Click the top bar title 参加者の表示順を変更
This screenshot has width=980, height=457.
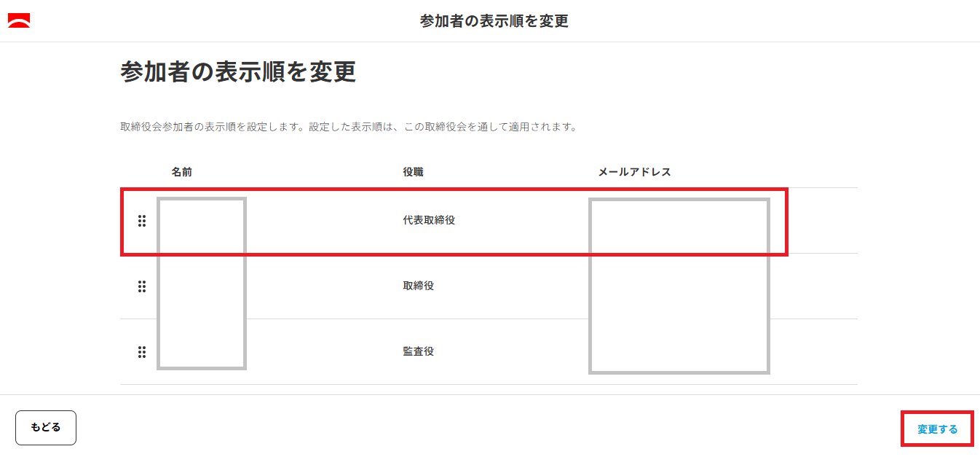[x=494, y=21]
